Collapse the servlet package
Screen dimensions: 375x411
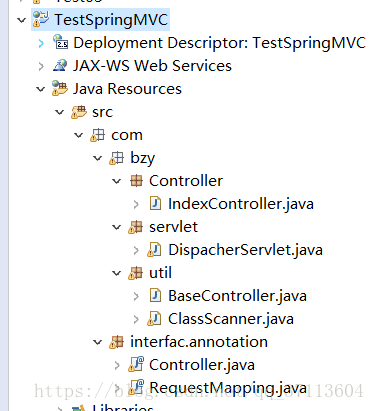tap(117, 227)
